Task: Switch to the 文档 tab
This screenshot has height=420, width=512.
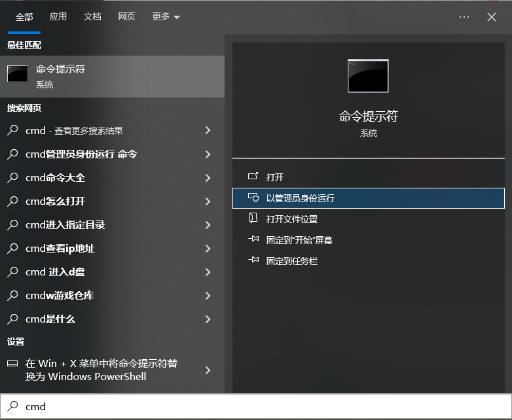Action: tap(92, 17)
